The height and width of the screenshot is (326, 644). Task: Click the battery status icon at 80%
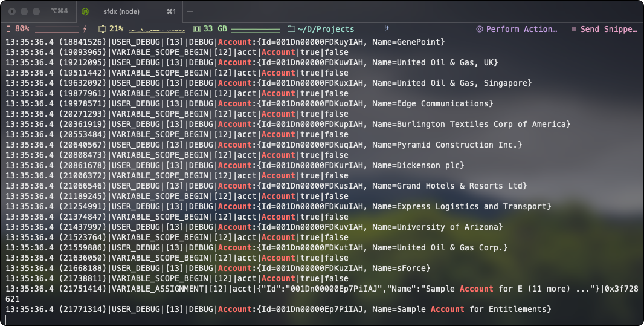click(x=8, y=29)
